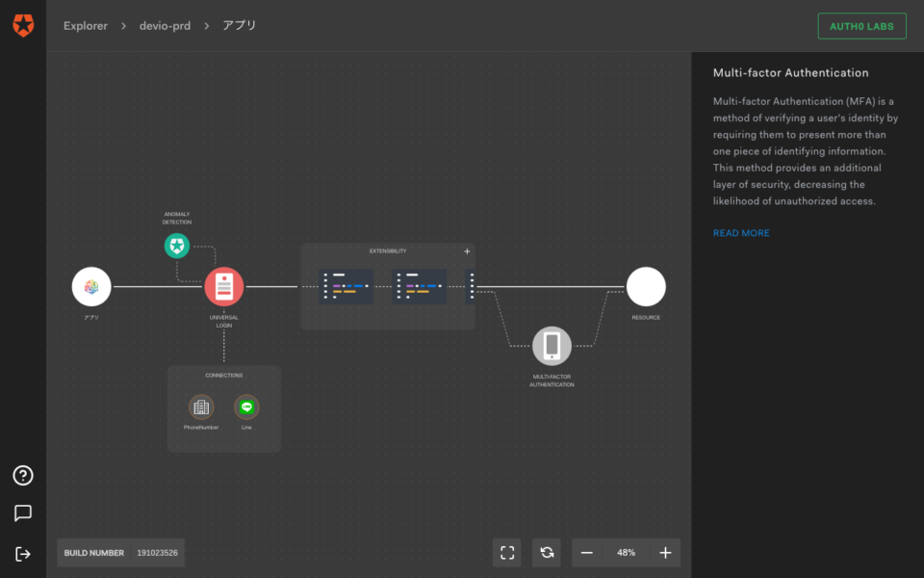Click the Multi-factor Authentication panel heading
Viewport: 924px width, 578px height.
(791, 72)
